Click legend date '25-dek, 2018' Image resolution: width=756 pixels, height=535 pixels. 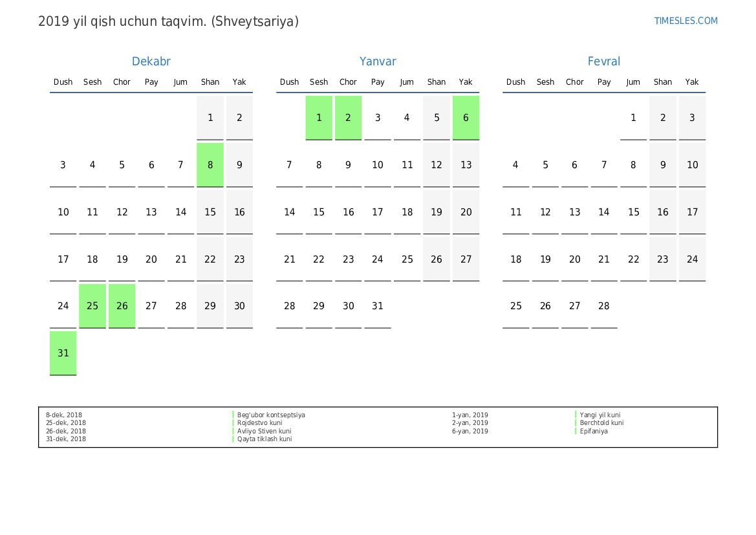(66, 422)
